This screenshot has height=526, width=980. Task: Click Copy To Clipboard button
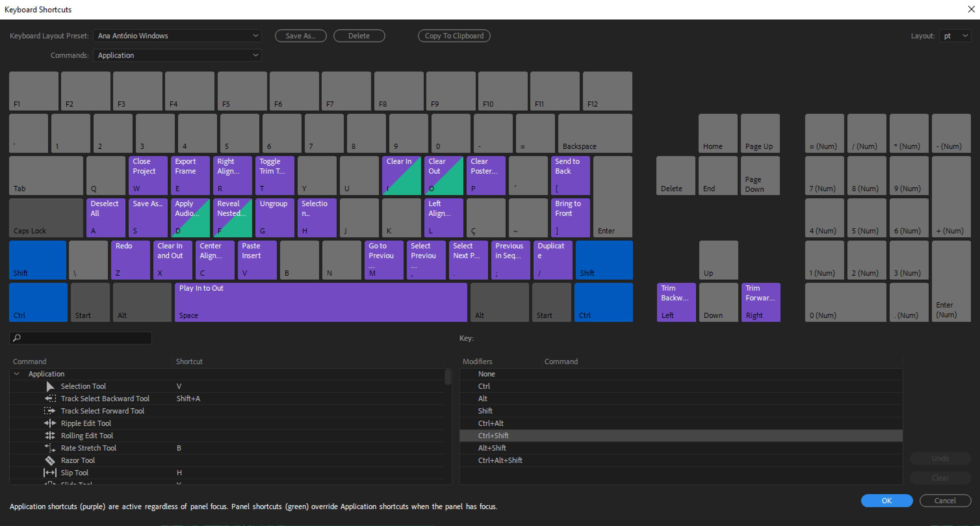[x=454, y=36]
